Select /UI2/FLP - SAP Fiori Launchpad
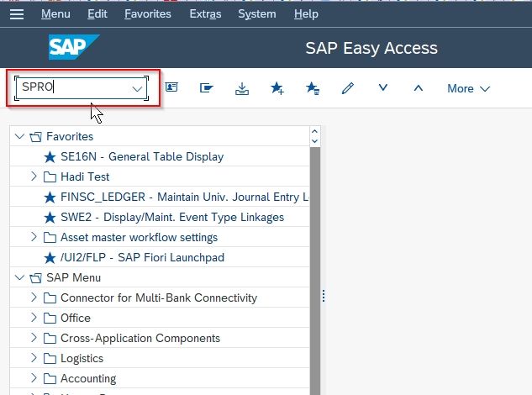 (142, 258)
